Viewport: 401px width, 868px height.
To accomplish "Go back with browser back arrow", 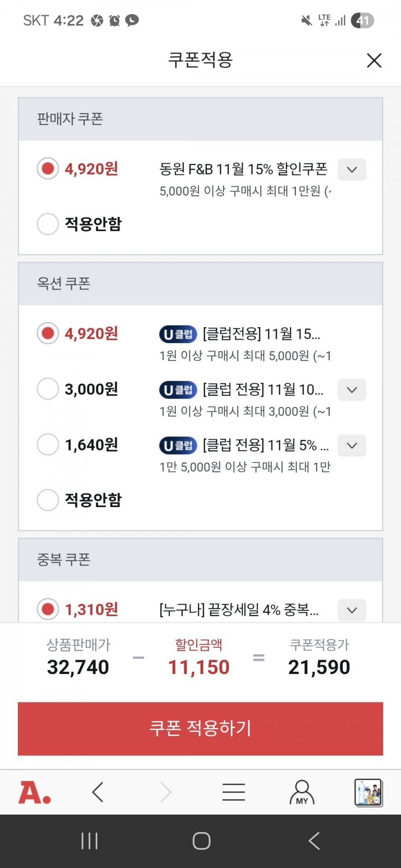I will (98, 792).
